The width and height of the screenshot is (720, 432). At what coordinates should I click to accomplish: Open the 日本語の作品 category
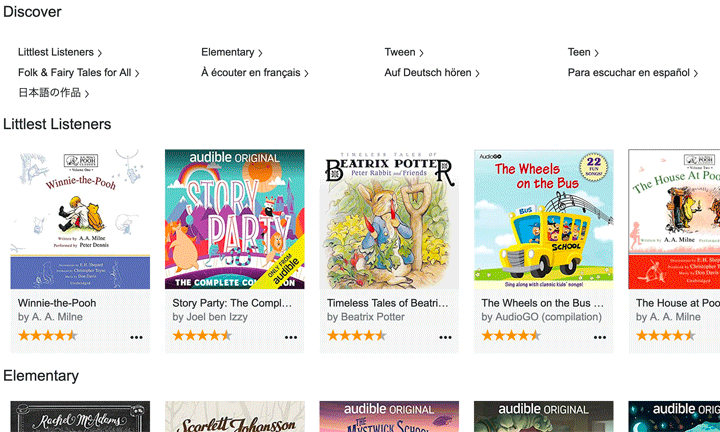click(53, 93)
